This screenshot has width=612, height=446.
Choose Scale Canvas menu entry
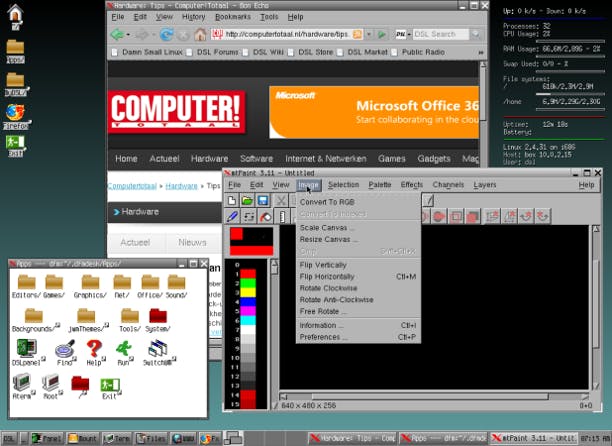pyautogui.click(x=358, y=227)
